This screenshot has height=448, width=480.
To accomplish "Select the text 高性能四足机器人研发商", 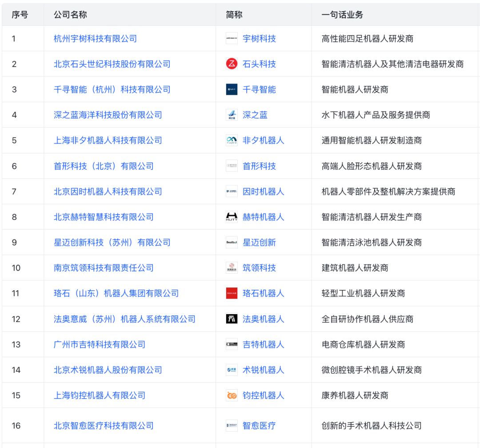I will click(x=368, y=39).
